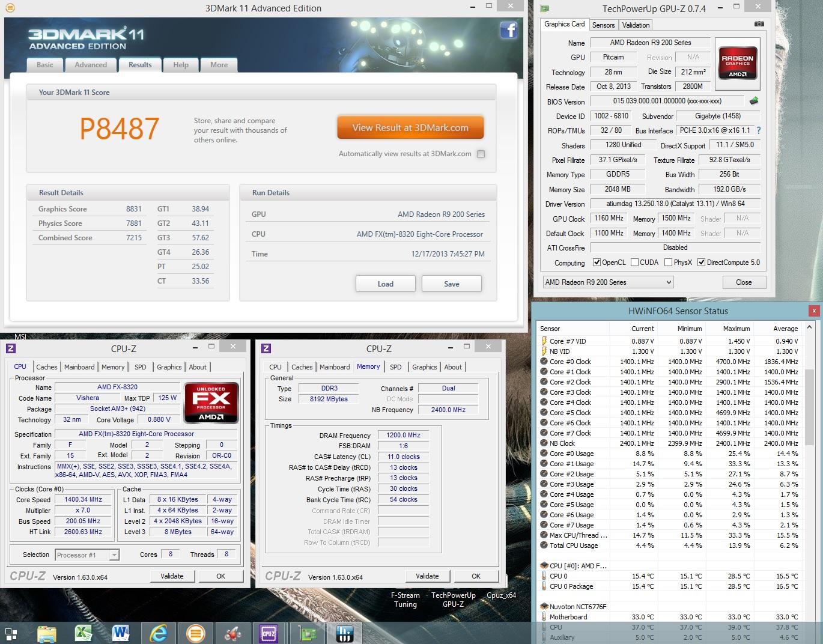Check the CUDA checkbox in GPU-Z
This screenshot has width=823, height=644.
[x=635, y=263]
